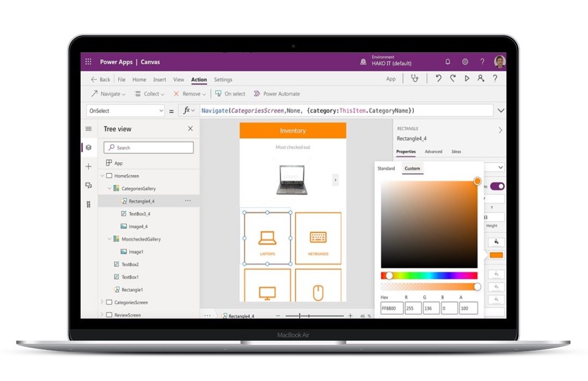Open the OnSelect property dropdown
The image size is (588, 381).
pyautogui.click(x=125, y=110)
